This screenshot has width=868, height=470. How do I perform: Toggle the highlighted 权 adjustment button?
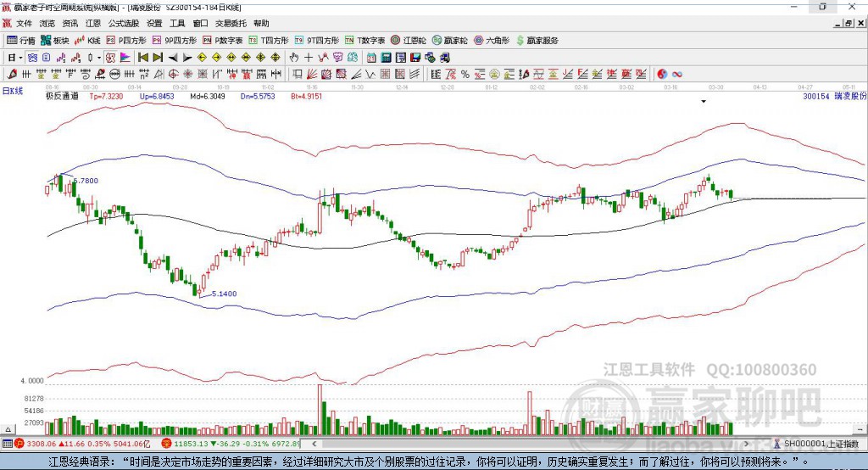click(111, 58)
